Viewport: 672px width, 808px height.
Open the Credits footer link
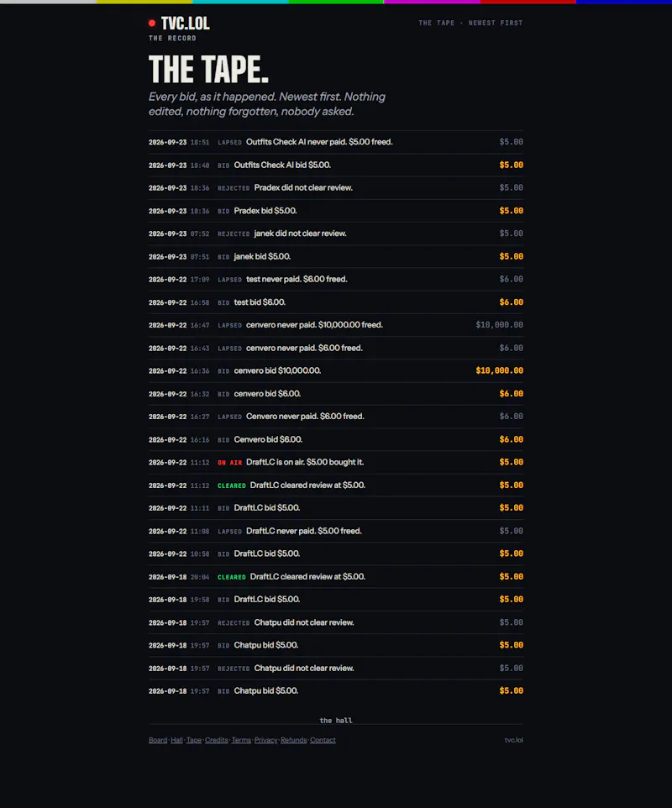pyautogui.click(x=217, y=740)
